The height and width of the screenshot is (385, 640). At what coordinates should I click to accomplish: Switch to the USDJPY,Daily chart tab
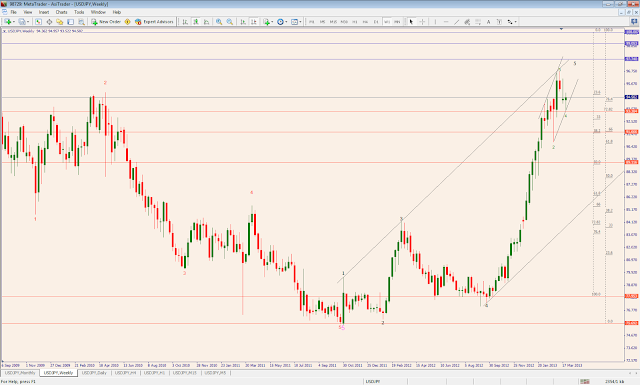point(94,373)
